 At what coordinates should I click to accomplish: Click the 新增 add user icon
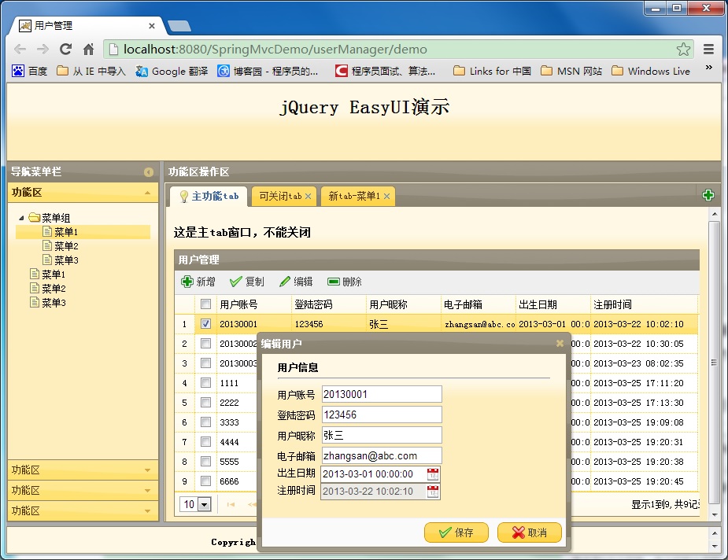click(187, 282)
